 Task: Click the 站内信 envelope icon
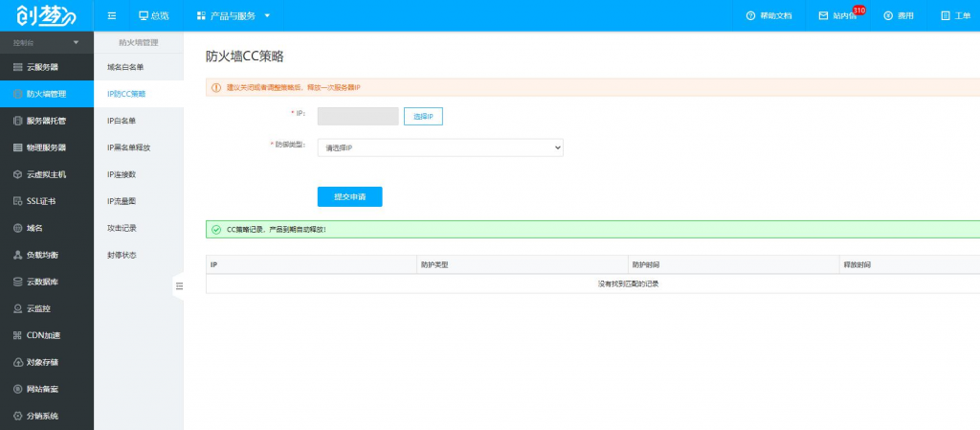coord(823,15)
